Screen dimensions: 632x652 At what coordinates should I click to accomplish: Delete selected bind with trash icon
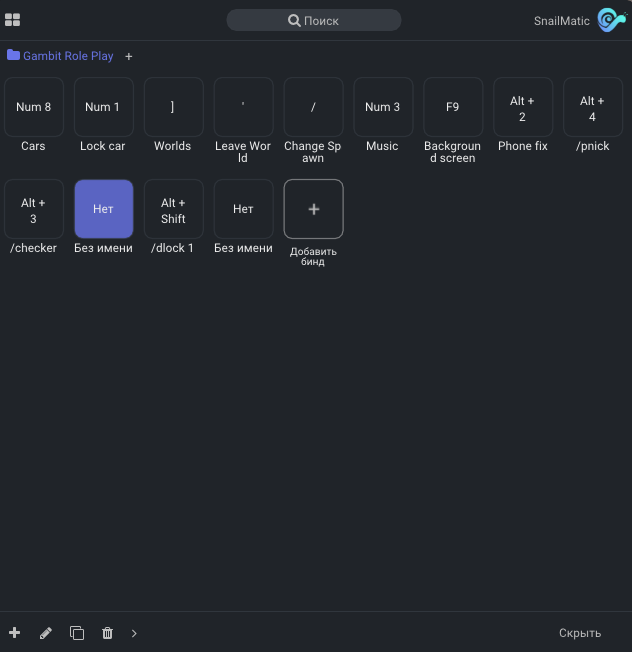[x=107, y=633]
